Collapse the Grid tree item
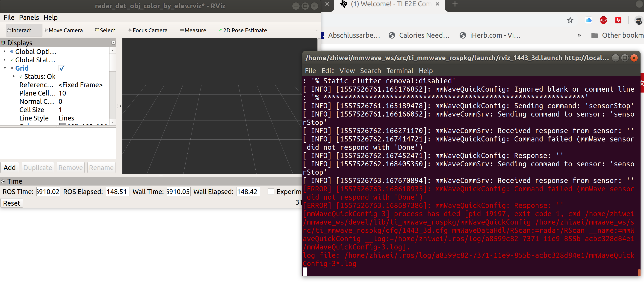 (5, 68)
